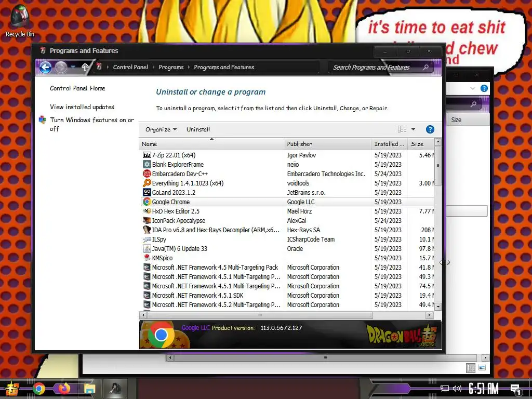Open the notification center icon
The height and width of the screenshot is (399, 532).
(x=516, y=390)
